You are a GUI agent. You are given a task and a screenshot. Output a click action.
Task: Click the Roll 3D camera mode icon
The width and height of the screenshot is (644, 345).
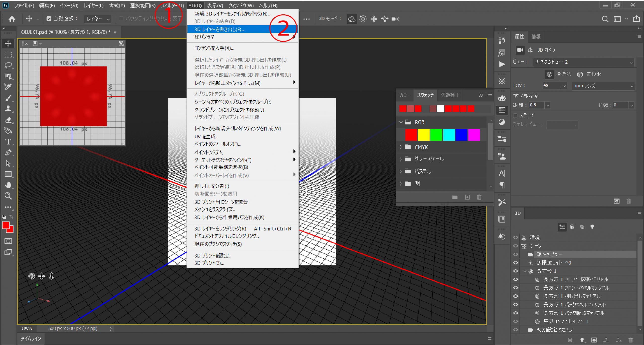click(363, 19)
